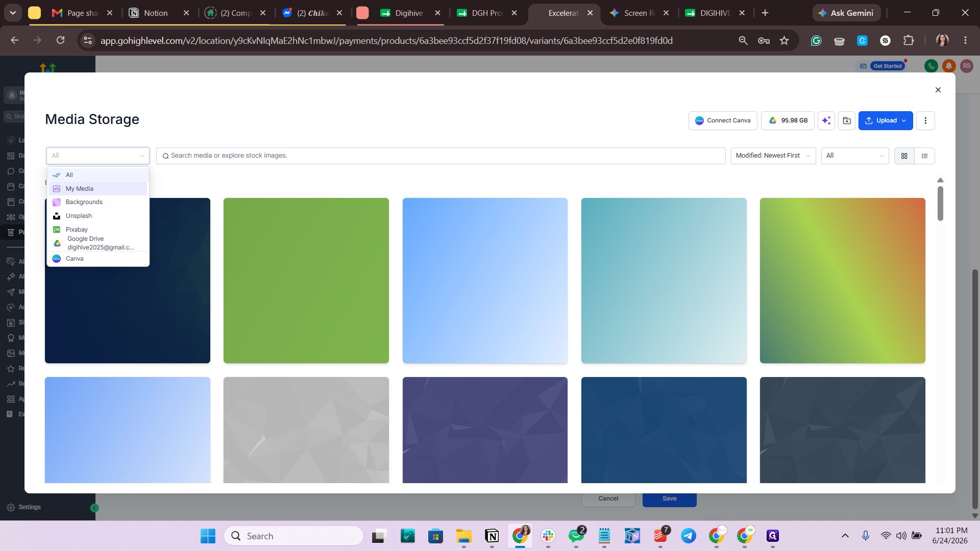Screen dimensions: 980x551
Task: Open Grammarly extension icon
Action: coord(816,40)
